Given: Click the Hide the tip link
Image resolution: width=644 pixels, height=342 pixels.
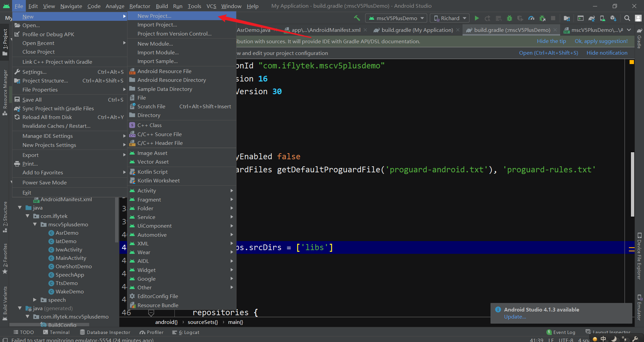Looking at the screenshot, I should pos(551,41).
